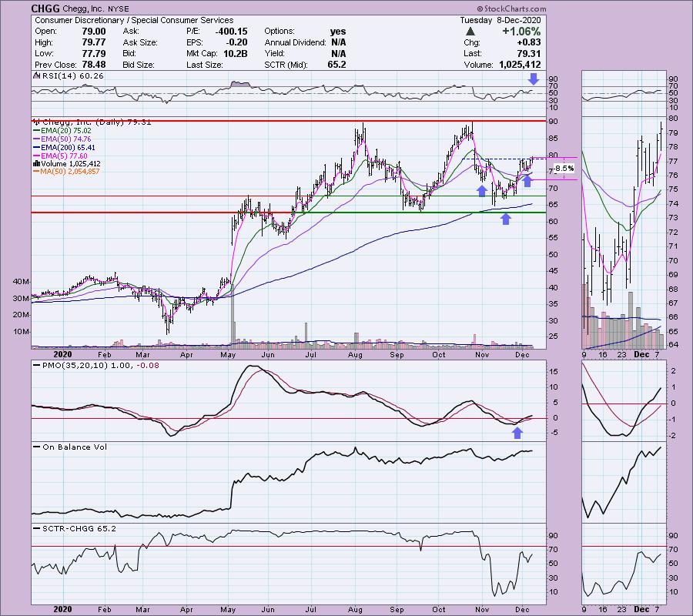Click the +1.06% percent change
This screenshot has width=693, height=616.
click(521, 32)
